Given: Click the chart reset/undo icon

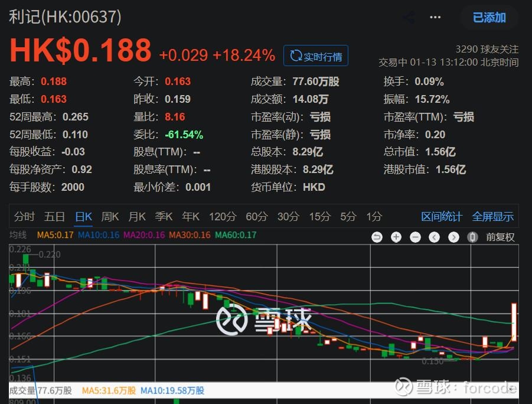Looking at the screenshot, I should tap(377, 237).
